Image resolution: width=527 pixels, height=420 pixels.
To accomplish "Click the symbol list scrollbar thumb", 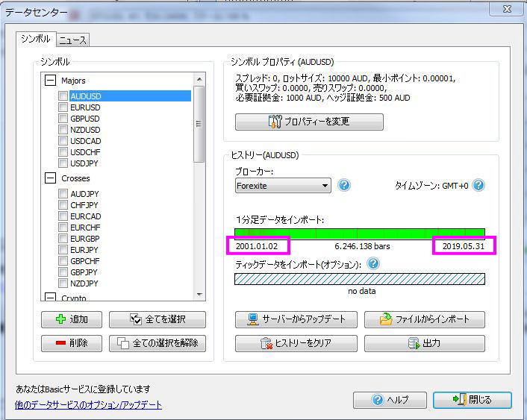I will [x=199, y=124].
